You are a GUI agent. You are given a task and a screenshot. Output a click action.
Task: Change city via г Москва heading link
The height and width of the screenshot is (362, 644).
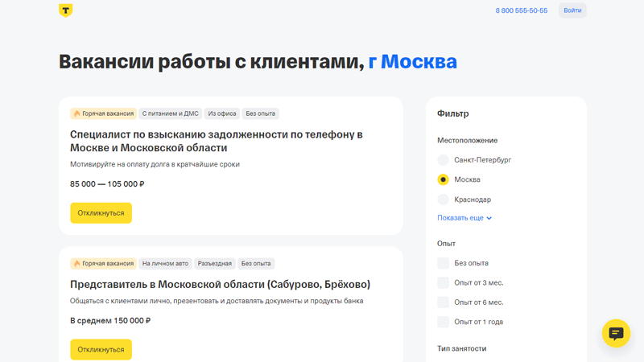[x=412, y=62]
